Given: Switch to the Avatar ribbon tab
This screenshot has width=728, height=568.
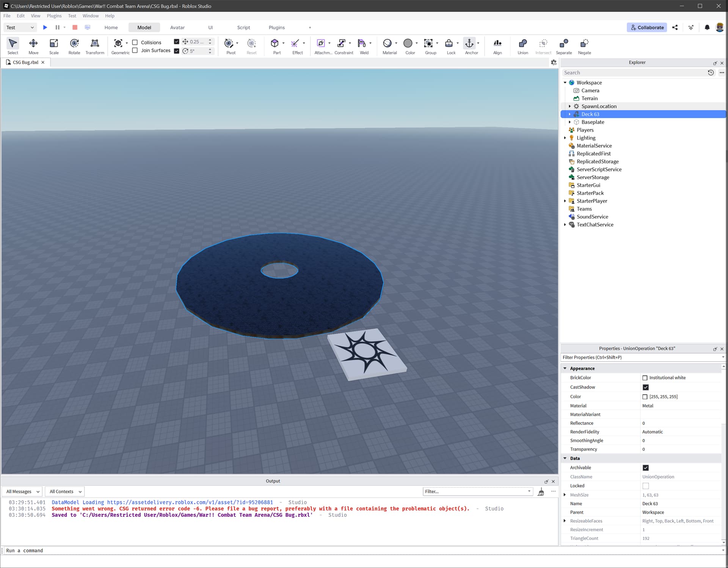Looking at the screenshot, I should 177,28.
